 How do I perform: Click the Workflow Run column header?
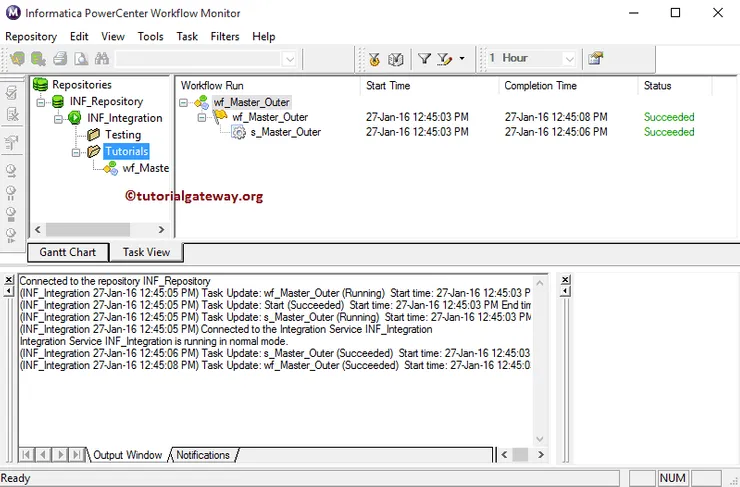pyautogui.click(x=268, y=85)
